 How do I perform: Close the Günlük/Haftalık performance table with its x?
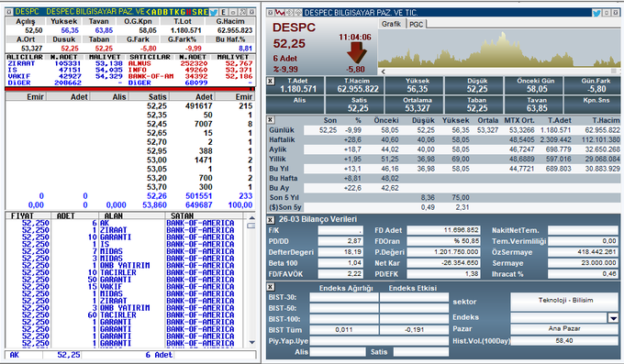pyautogui.click(x=270, y=119)
